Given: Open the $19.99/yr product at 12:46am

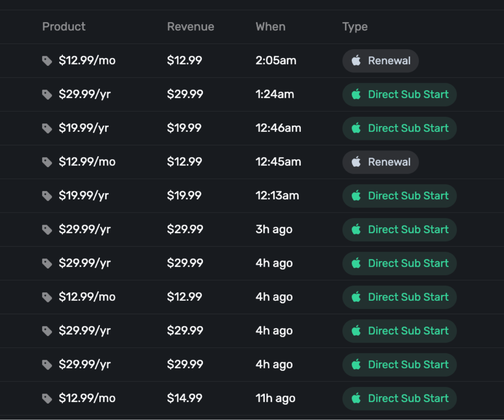Looking at the screenshot, I should tap(84, 128).
